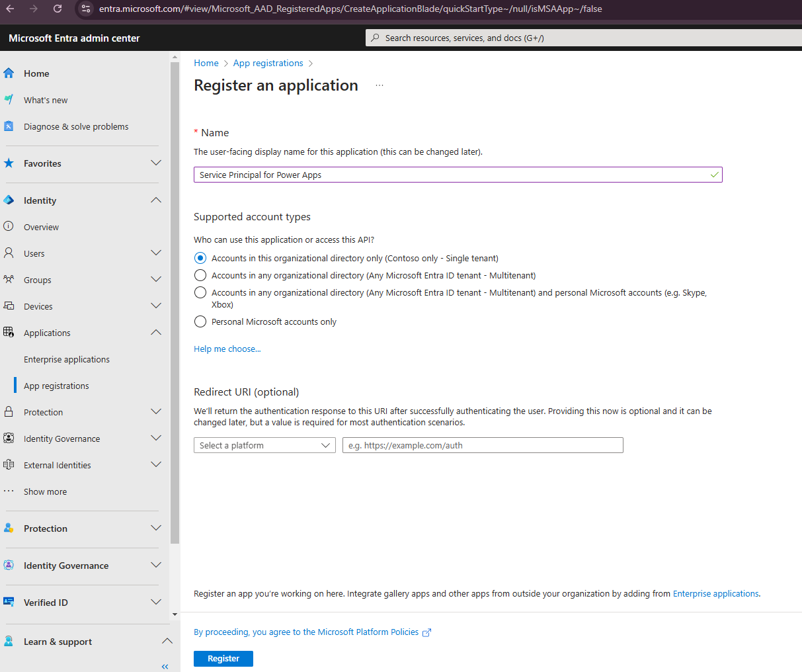The image size is (802, 672).
Task: Click the External Identities icon
Action: click(x=9, y=464)
